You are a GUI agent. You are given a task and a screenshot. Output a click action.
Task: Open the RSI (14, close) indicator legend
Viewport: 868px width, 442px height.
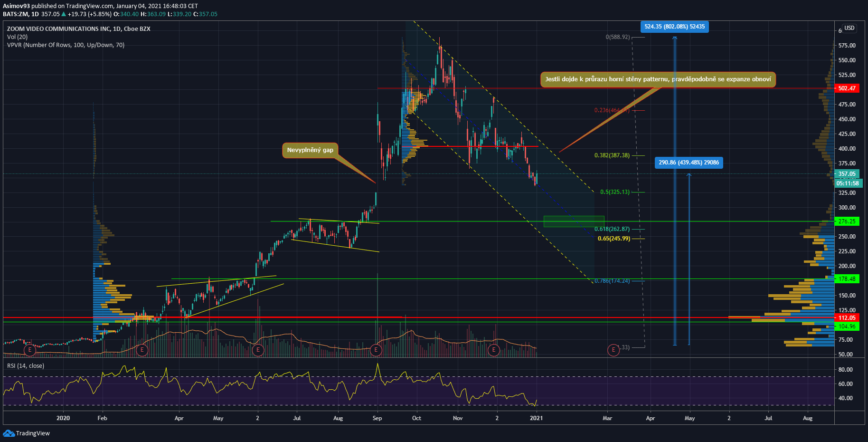pos(26,366)
